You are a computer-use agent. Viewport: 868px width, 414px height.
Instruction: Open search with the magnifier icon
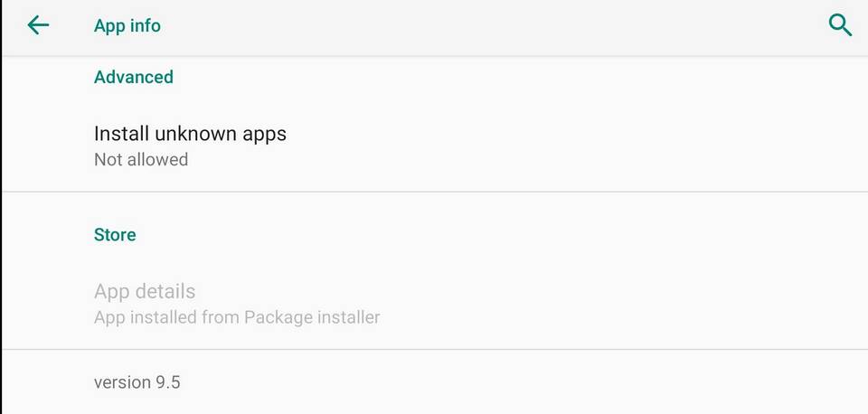(840, 25)
